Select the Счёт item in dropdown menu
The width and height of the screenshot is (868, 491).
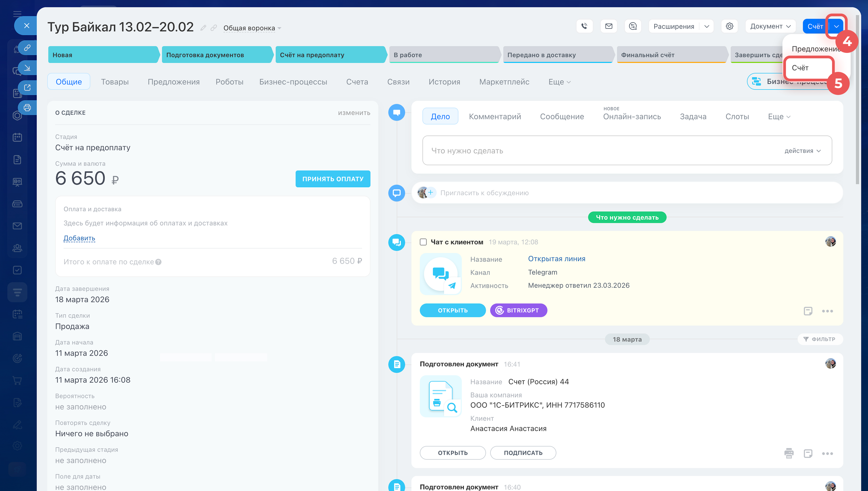pyautogui.click(x=800, y=68)
